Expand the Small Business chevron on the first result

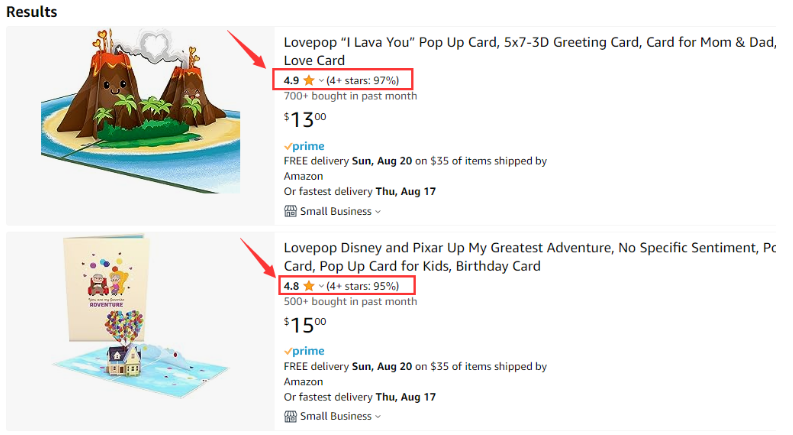(378, 212)
